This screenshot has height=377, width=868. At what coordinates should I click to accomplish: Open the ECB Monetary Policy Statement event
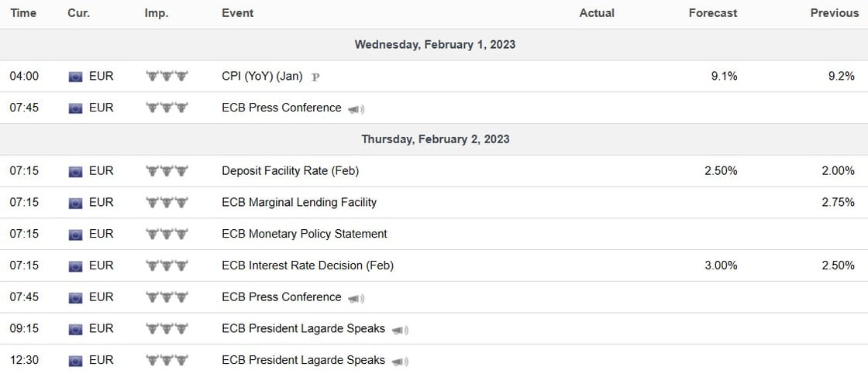coord(304,234)
